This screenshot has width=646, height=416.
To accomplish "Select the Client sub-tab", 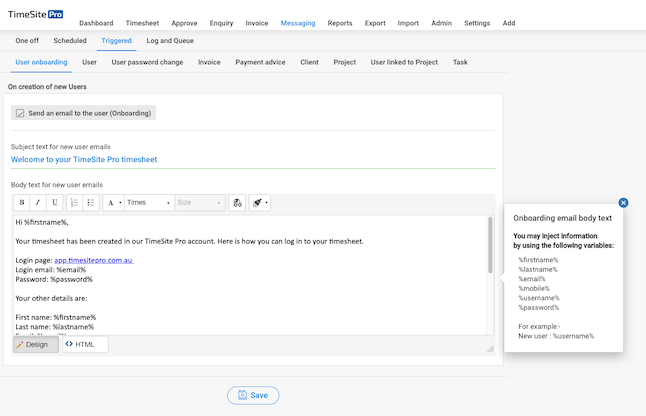I will pos(309,62).
